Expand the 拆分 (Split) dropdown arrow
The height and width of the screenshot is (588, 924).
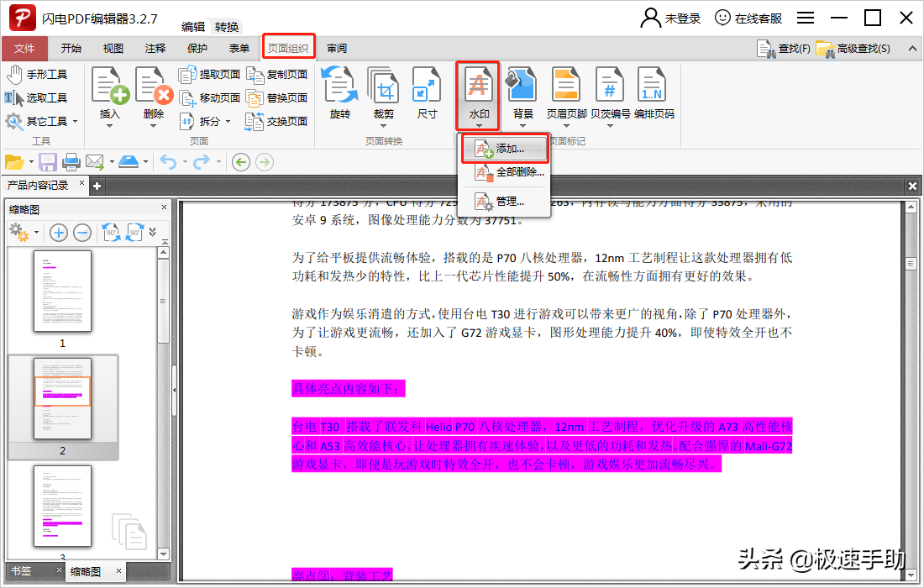tap(226, 122)
